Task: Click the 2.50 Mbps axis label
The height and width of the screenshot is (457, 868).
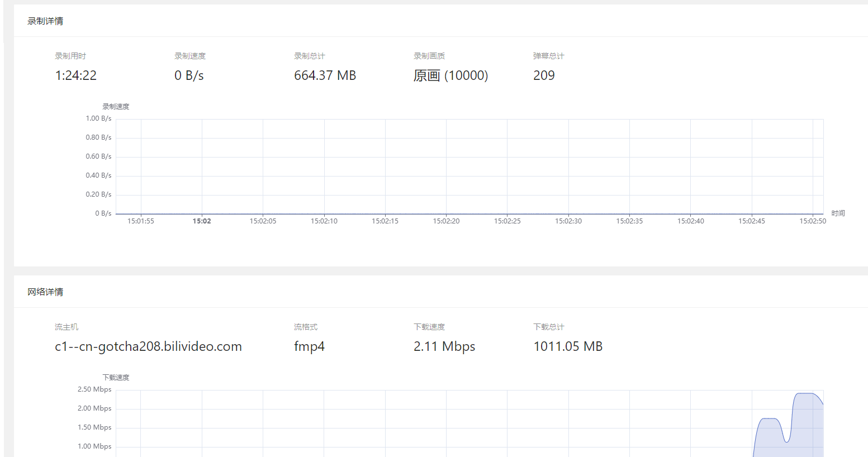Action: 94,389
